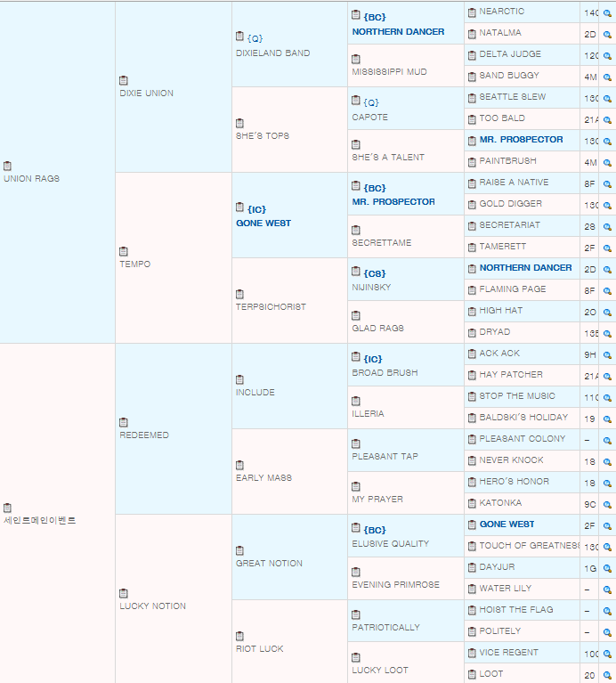Select PLEASANT COLONY ancestor
Viewport: 616px width, 683px height.
click(522, 439)
